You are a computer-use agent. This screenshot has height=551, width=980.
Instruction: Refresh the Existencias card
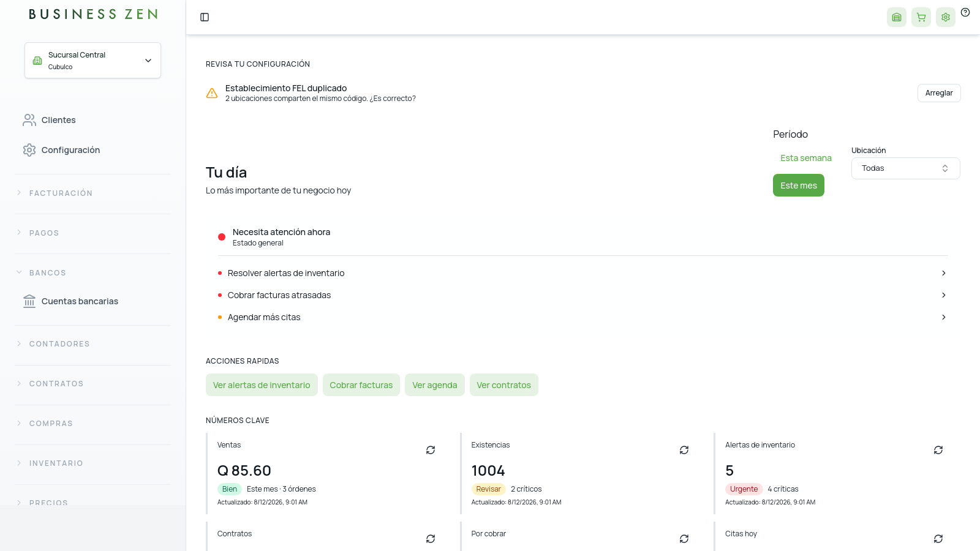pos(684,450)
